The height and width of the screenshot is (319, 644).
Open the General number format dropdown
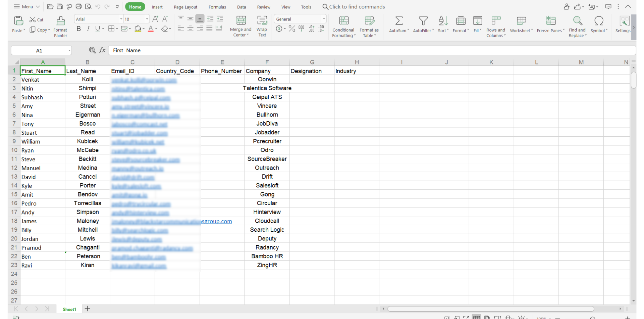(323, 19)
